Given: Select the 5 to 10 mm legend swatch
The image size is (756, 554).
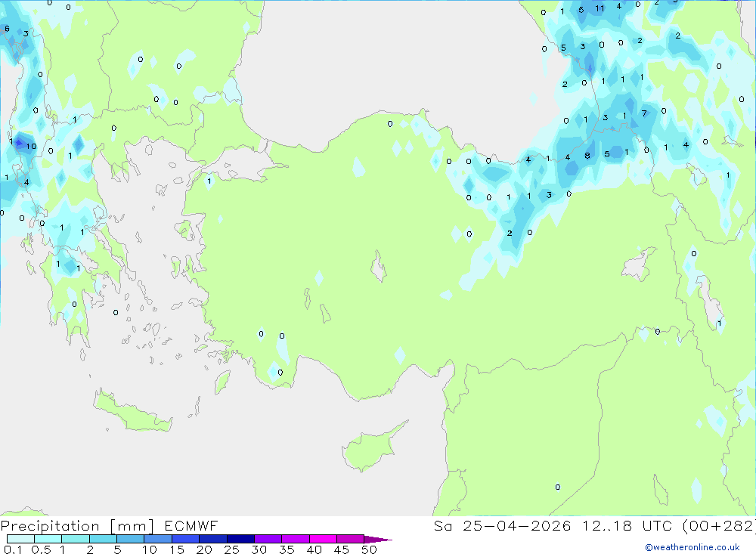Looking at the screenshot, I should [131, 539].
